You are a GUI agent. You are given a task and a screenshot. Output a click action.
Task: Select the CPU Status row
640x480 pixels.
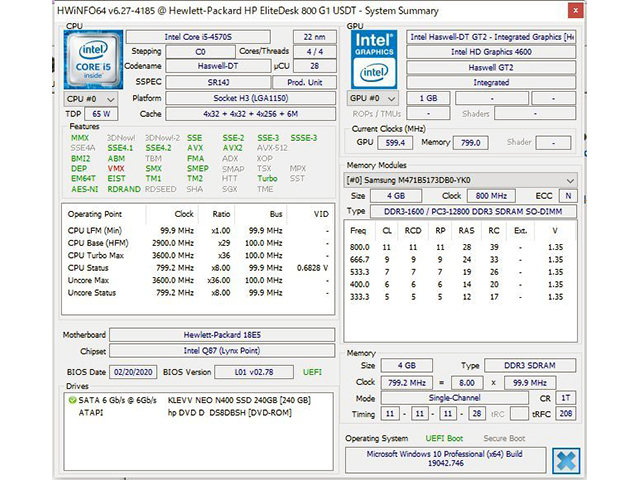click(x=198, y=268)
